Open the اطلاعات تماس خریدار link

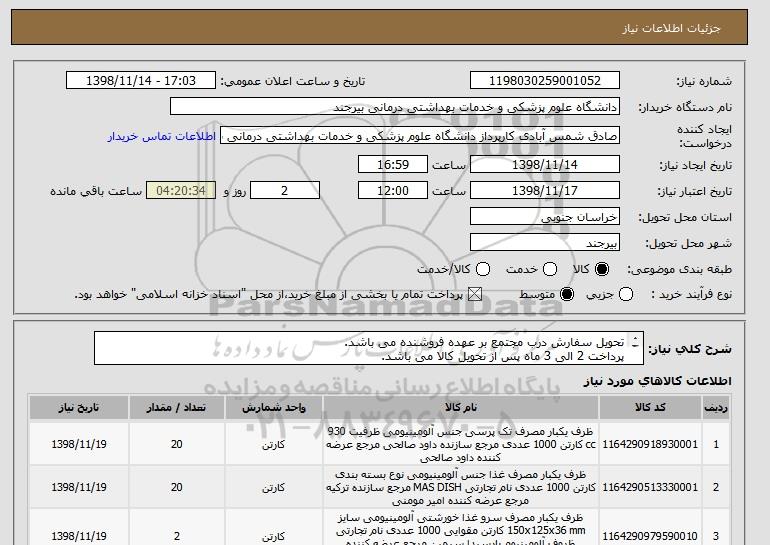[162, 136]
